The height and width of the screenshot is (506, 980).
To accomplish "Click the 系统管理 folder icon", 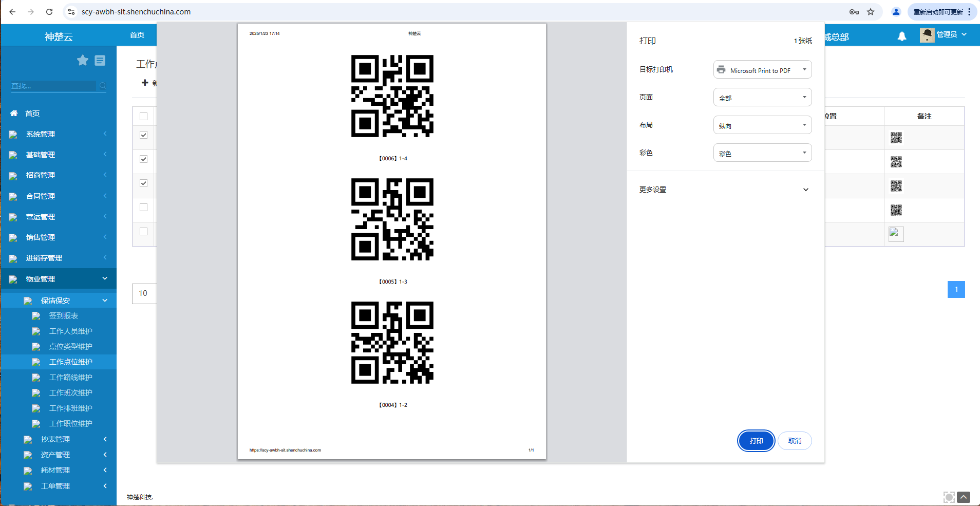I will coord(13,135).
